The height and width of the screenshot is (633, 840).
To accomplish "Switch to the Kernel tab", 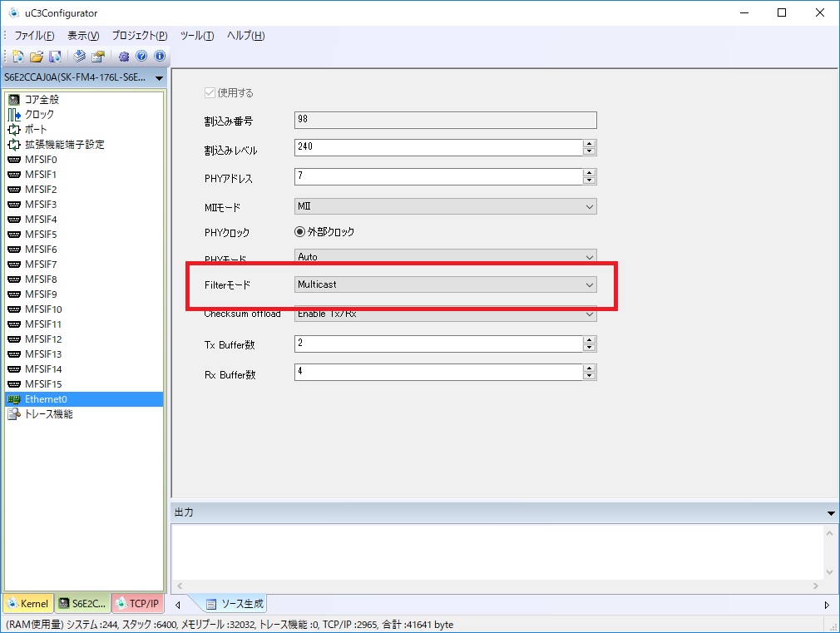I will coord(28,604).
